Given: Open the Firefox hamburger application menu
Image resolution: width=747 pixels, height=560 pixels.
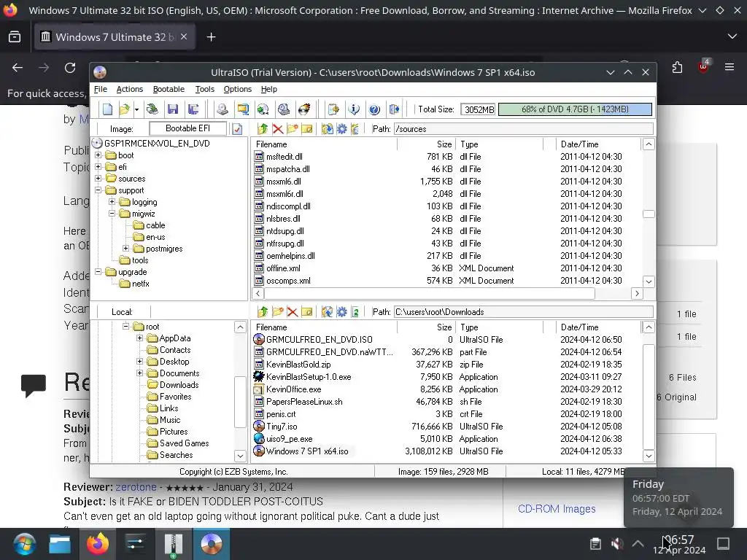Looking at the screenshot, I should 729,67.
